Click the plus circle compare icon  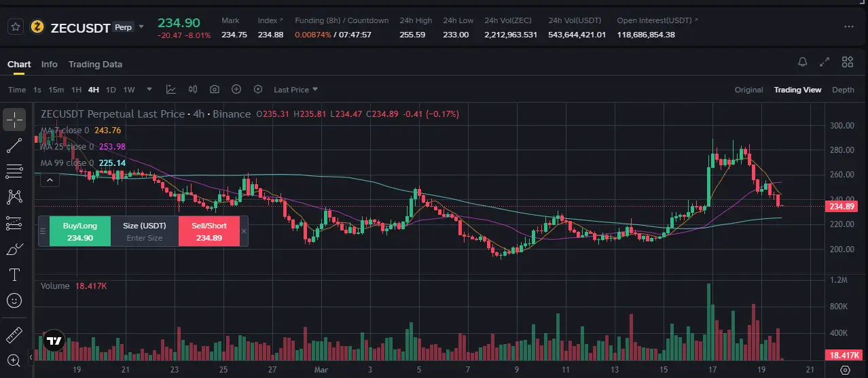236,89
